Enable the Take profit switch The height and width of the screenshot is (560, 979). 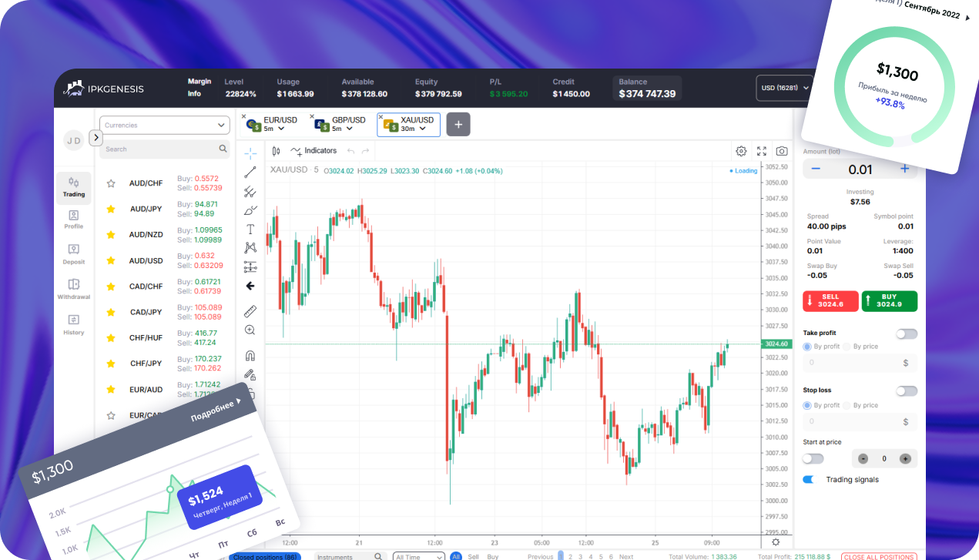907,334
